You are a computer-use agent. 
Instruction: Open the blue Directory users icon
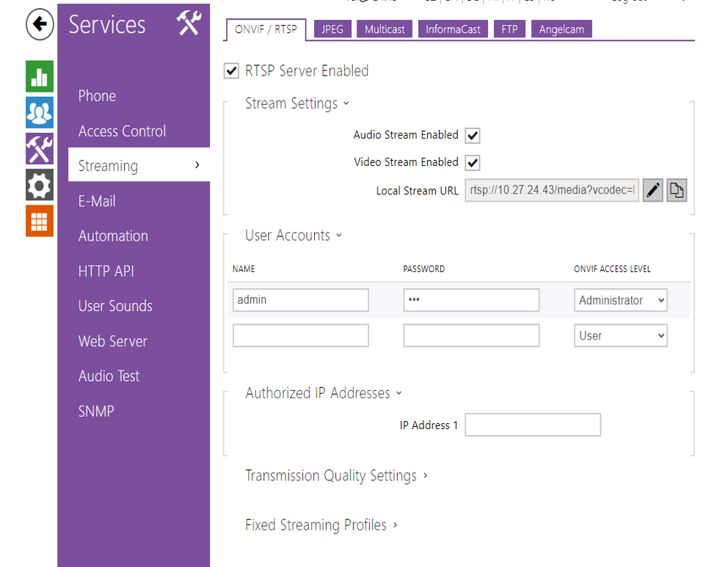tap(40, 112)
